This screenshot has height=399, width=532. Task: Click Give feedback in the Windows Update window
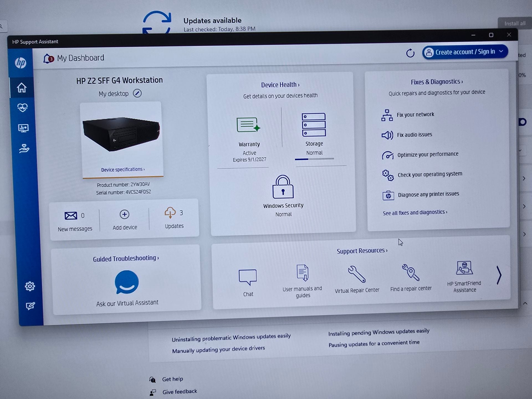180,392
